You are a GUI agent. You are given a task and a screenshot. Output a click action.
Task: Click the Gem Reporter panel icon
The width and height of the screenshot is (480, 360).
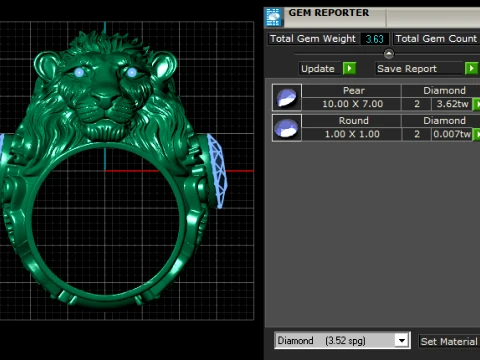pyautogui.click(x=274, y=17)
